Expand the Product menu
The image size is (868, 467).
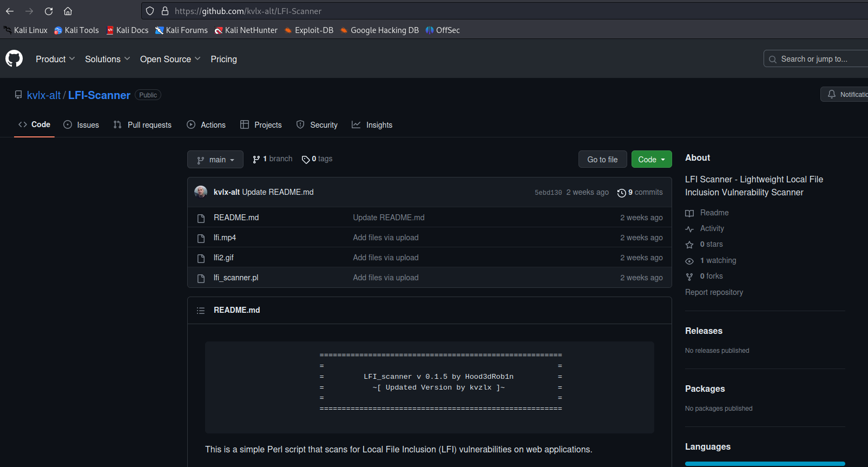(55, 59)
